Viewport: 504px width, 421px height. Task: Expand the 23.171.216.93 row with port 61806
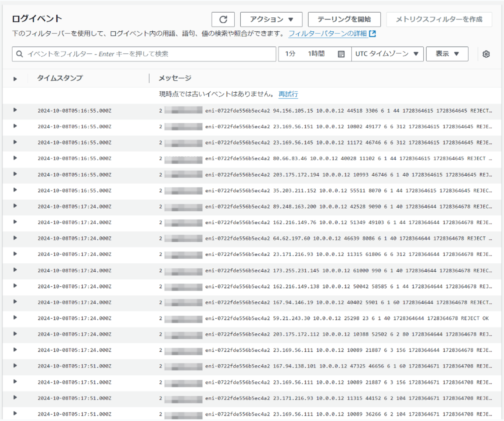click(15, 254)
